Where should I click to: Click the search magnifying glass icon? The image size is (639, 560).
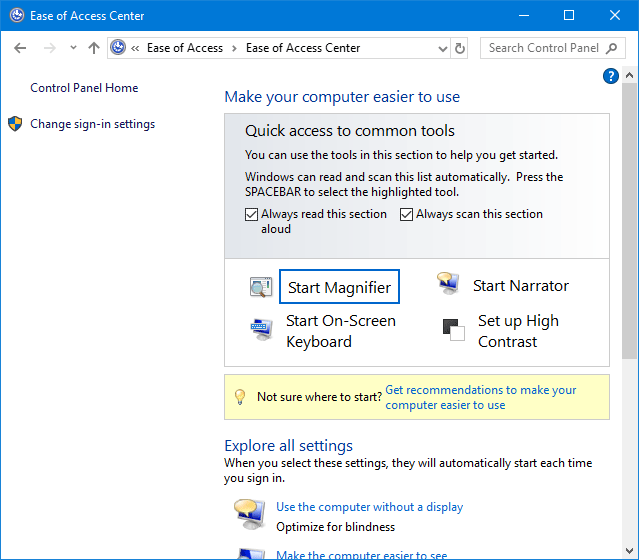tap(611, 48)
